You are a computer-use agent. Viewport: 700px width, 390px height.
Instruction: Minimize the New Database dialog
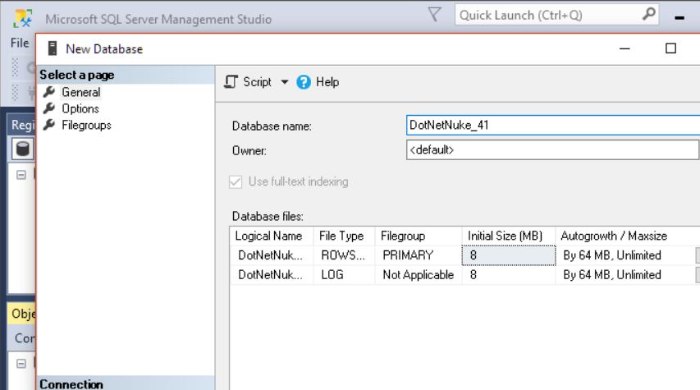625,48
